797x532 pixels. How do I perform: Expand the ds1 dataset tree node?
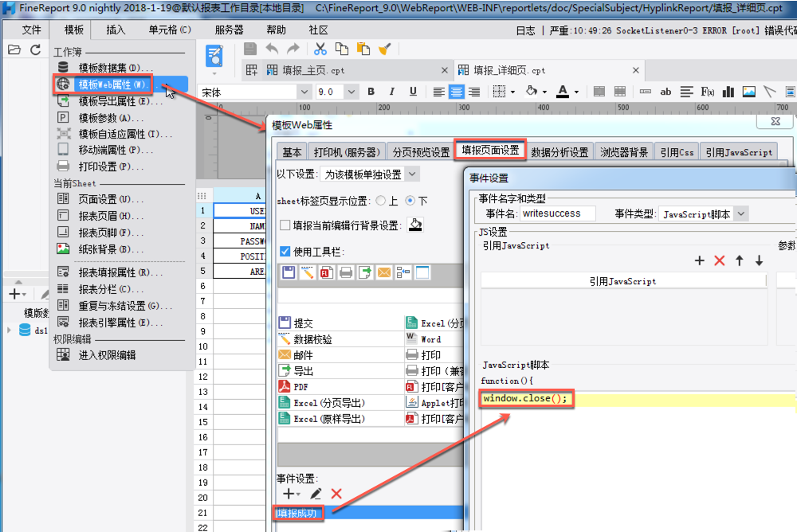click(x=9, y=330)
